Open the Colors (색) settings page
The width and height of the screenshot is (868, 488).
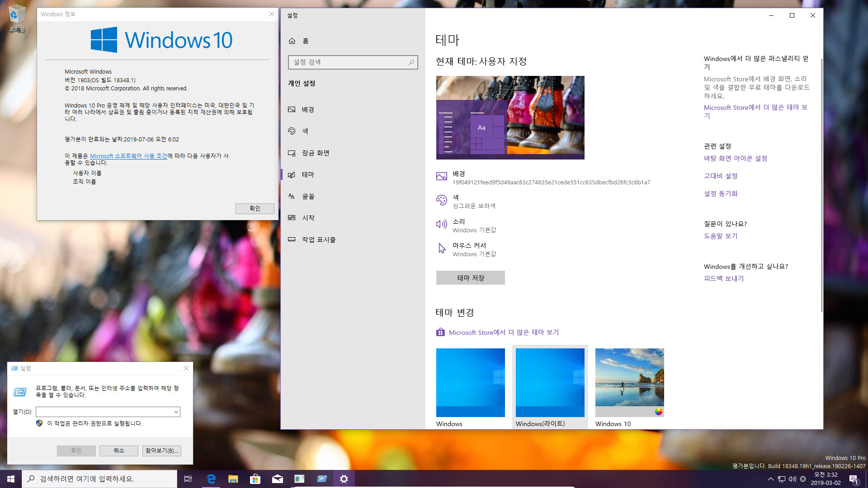[353, 131]
